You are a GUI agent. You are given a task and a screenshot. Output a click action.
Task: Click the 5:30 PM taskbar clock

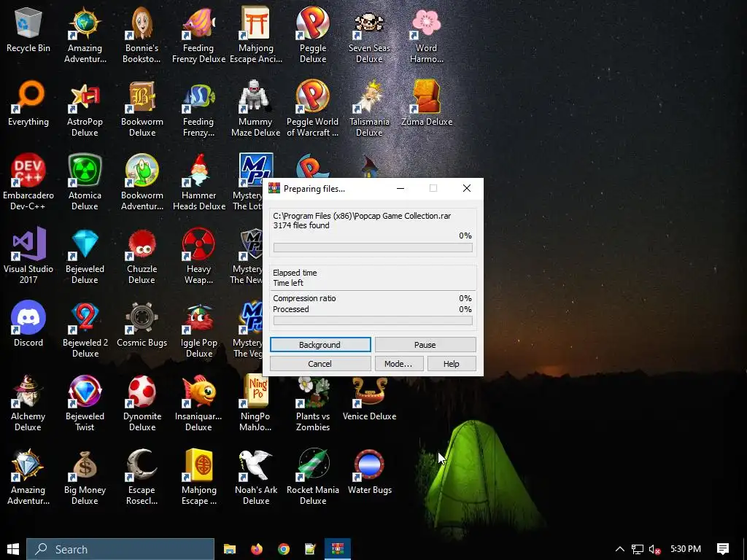click(x=686, y=549)
